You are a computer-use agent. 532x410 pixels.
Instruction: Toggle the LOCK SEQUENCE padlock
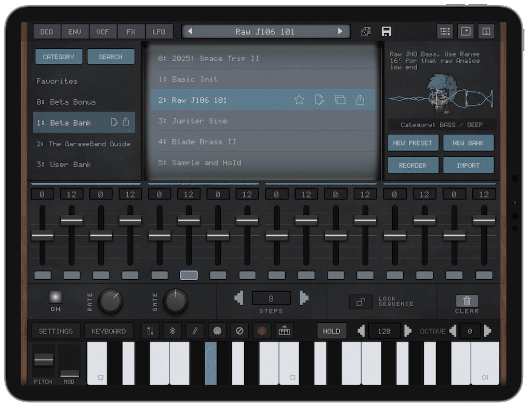361,302
